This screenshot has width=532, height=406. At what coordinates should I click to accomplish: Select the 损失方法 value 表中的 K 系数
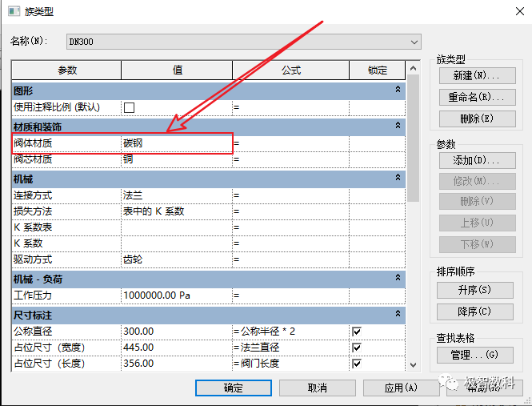177,211
